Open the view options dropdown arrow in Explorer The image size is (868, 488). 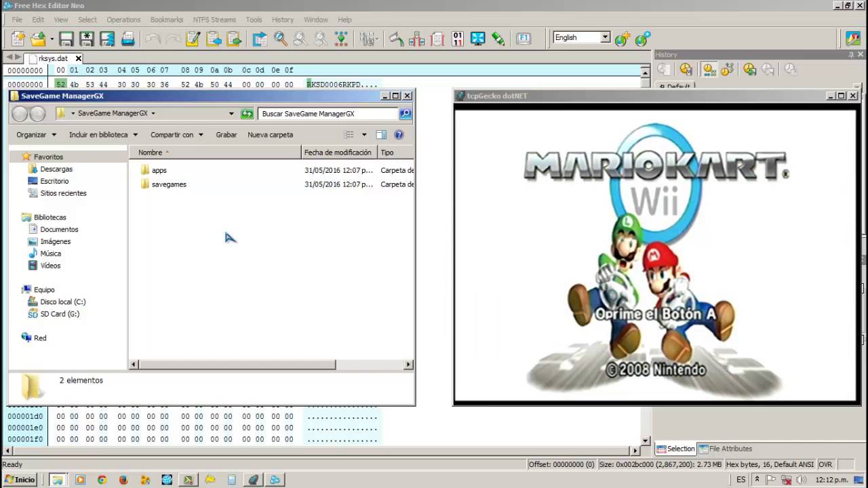tap(363, 135)
